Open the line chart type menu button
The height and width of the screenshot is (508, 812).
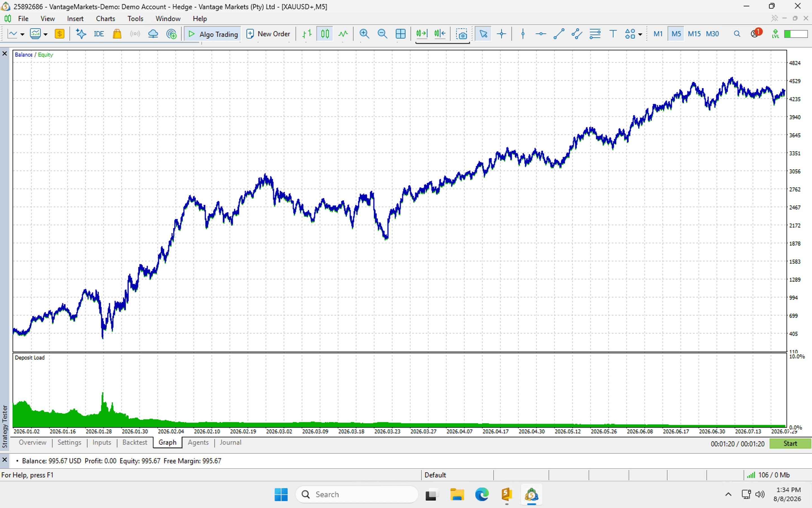[x=12, y=34]
